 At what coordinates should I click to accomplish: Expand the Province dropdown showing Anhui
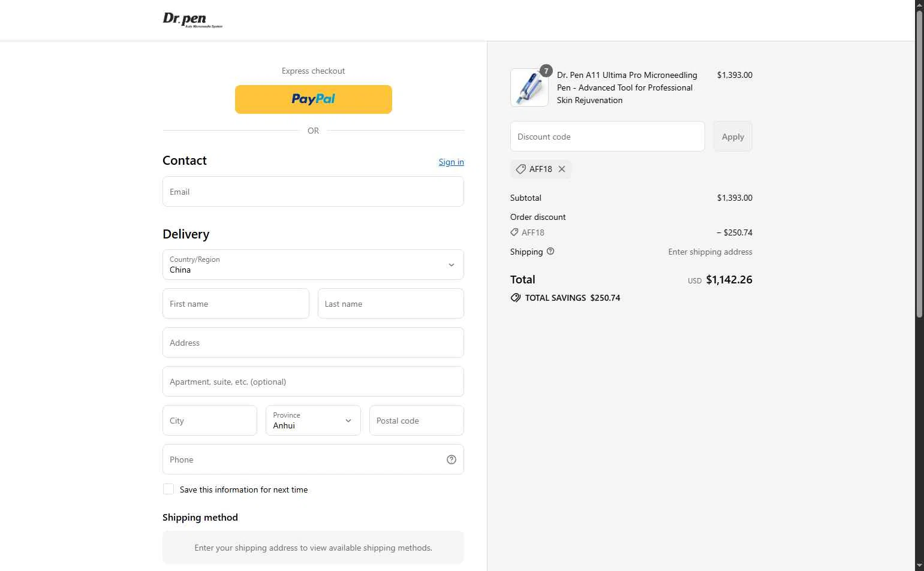pos(313,421)
